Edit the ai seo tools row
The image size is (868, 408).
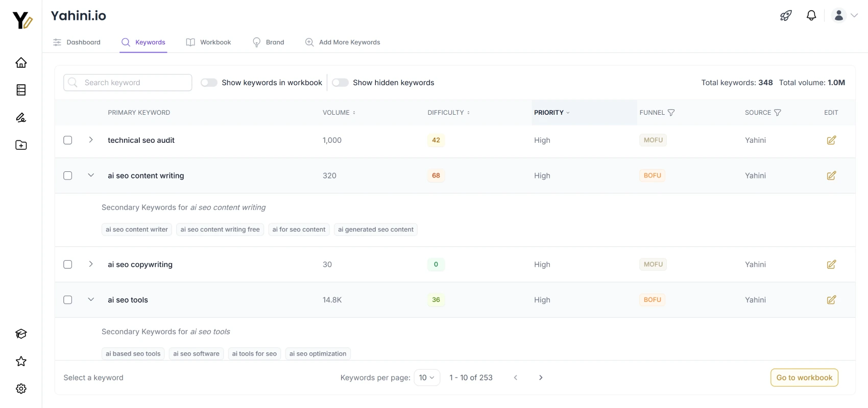pos(831,300)
